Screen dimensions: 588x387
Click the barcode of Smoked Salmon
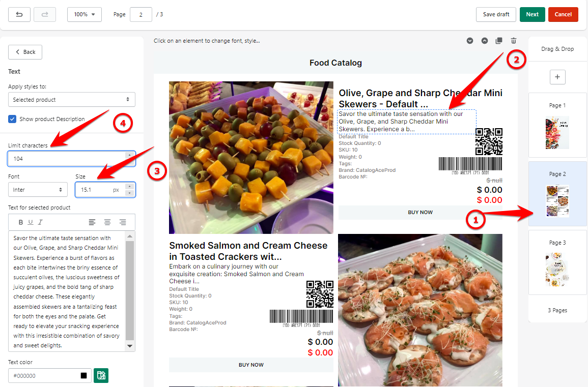pos(301,318)
